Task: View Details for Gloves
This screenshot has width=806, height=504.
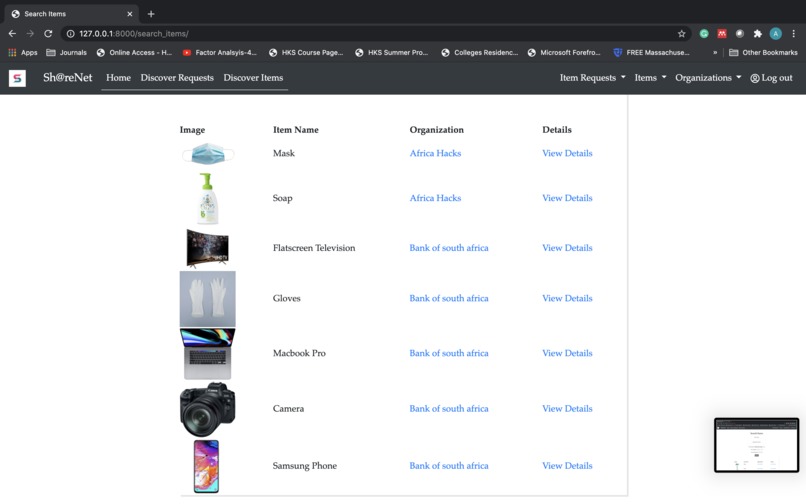Action: tap(567, 298)
